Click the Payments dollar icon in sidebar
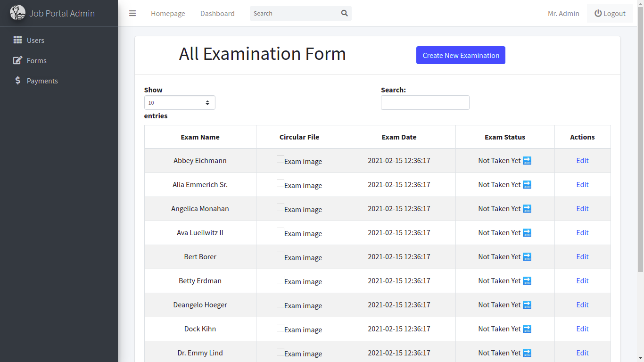Viewport: 644px width, 362px height. (x=17, y=81)
